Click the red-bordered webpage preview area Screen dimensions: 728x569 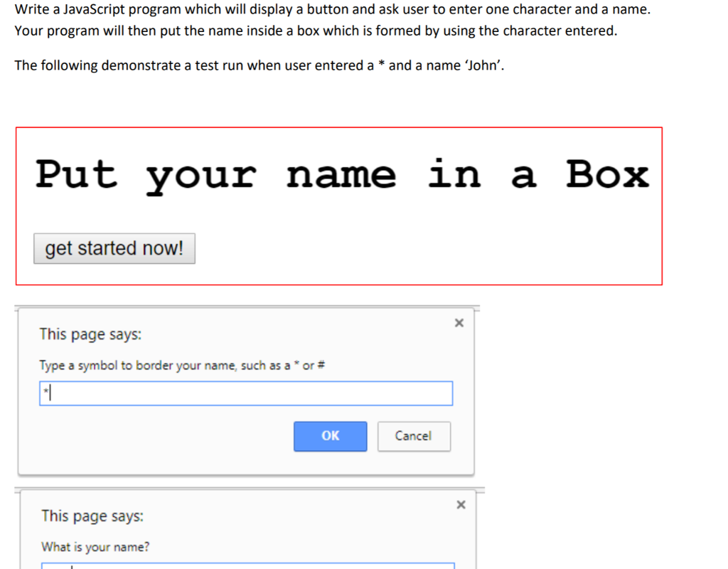(338, 206)
